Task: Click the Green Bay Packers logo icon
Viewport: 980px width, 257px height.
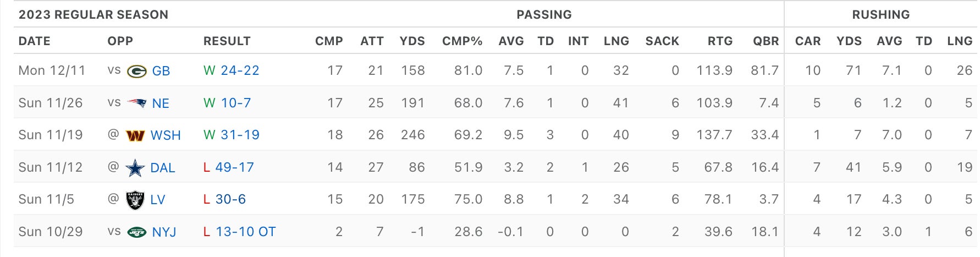Action: click(136, 71)
